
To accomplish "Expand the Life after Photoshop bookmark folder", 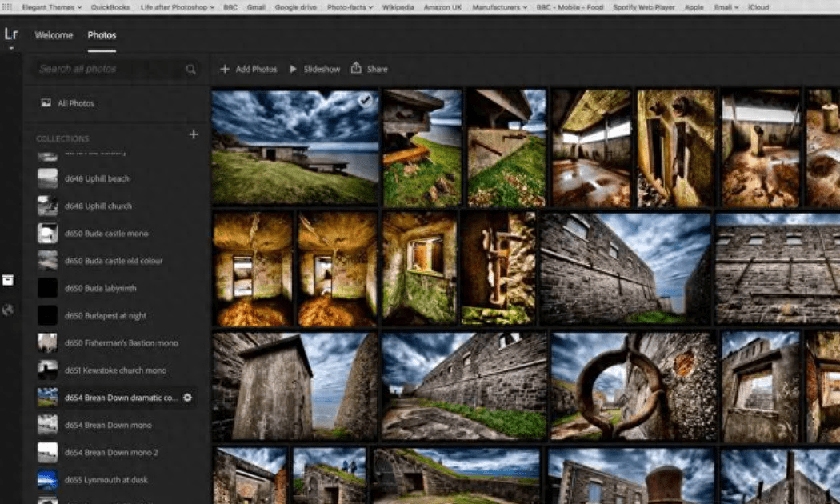I will pos(176,7).
